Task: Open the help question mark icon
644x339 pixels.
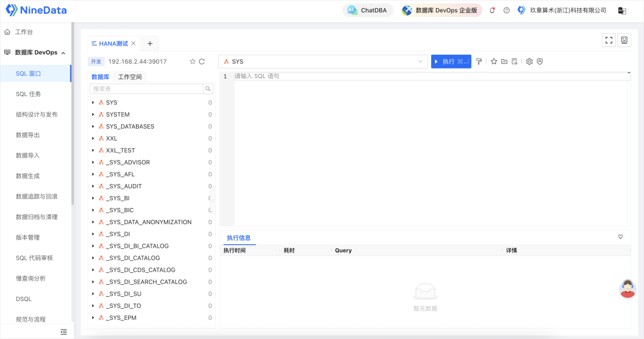Action: pyautogui.click(x=506, y=10)
